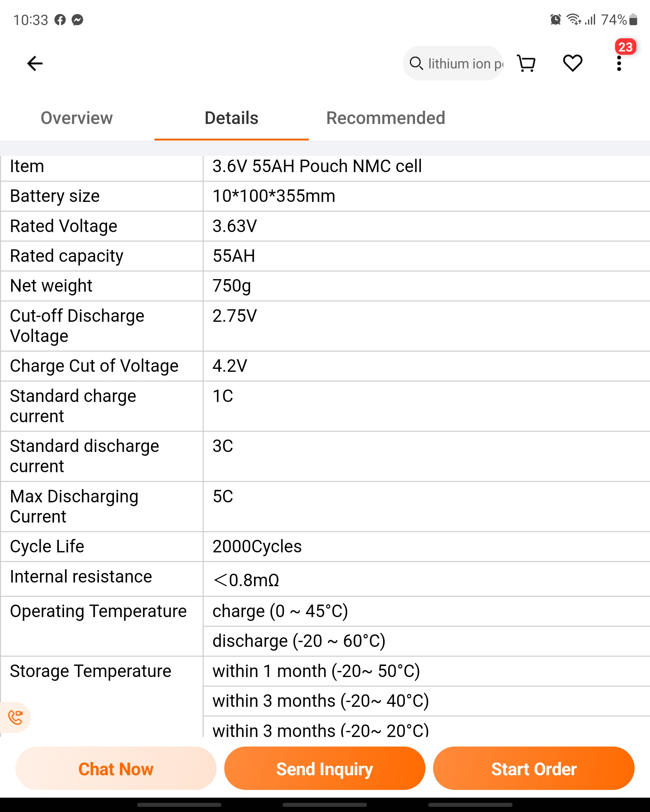Open the floating phone support icon
This screenshot has height=812, width=650.
[x=15, y=717]
